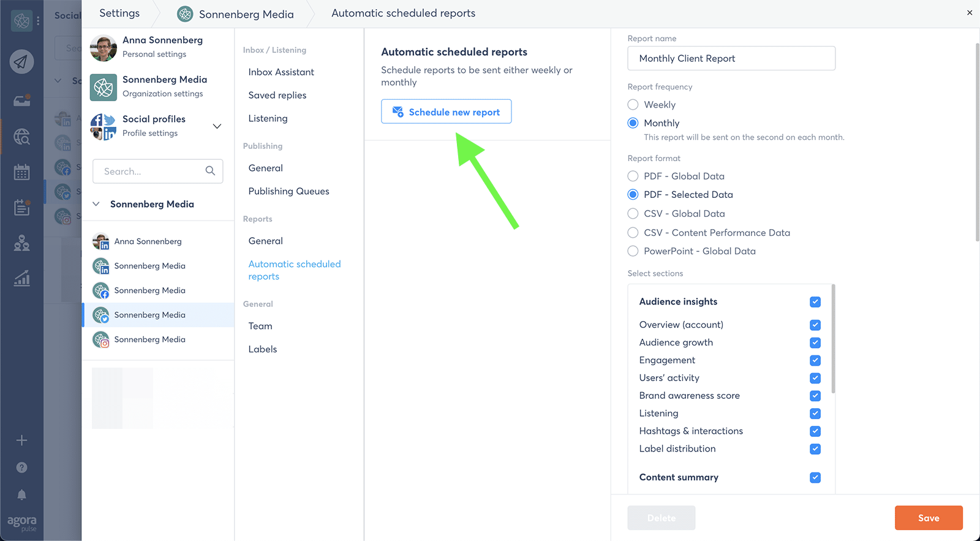
Task: Choose PowerPoint - Global Data format
Action: pyautogui.click(x=633, y=251)
